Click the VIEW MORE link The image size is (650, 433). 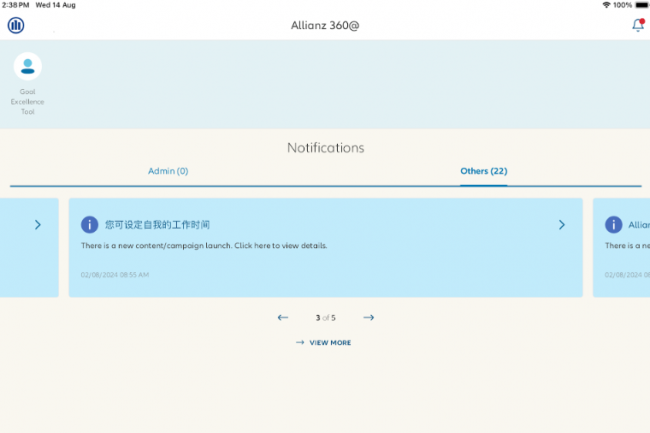coord(330,343)
